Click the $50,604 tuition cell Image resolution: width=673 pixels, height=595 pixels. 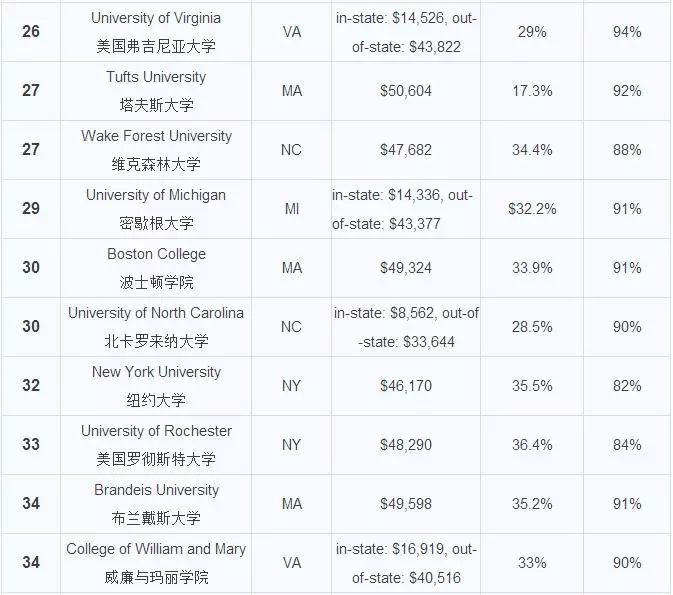click(x=406, y=91)
